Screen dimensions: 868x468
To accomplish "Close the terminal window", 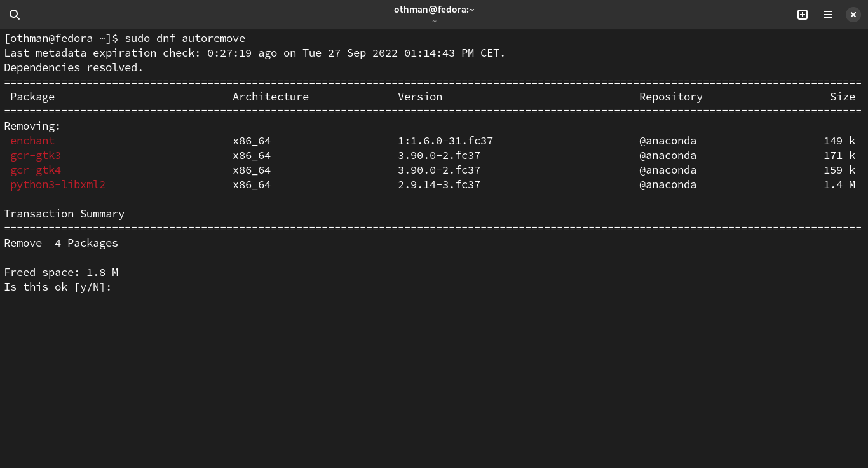I will pyautogui.click(x=853, y=15).
